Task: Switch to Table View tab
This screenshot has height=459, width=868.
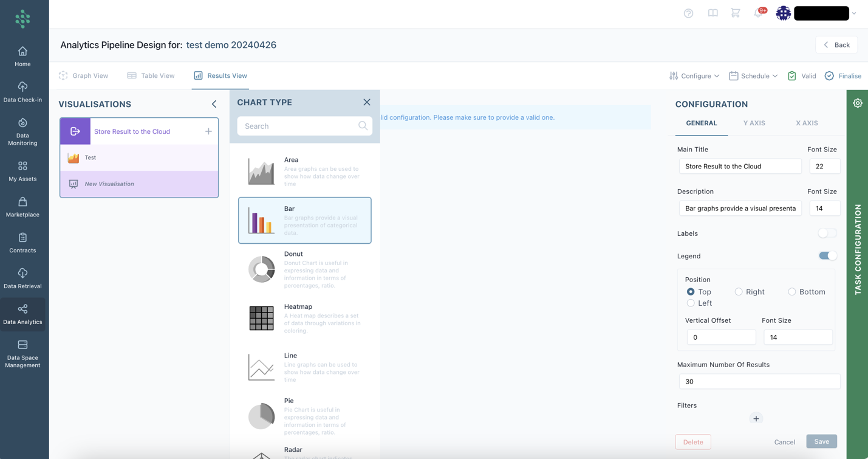Action: coord(151,76)
